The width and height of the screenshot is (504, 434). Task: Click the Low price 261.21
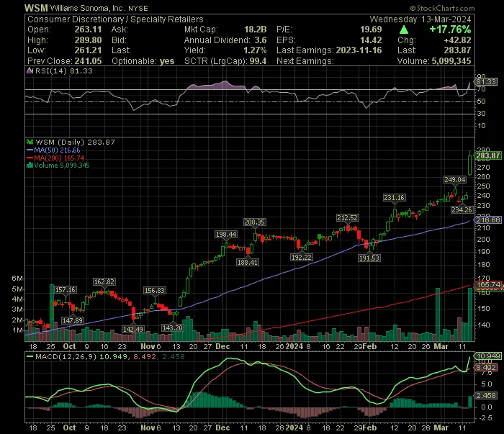tap(88, 50)
